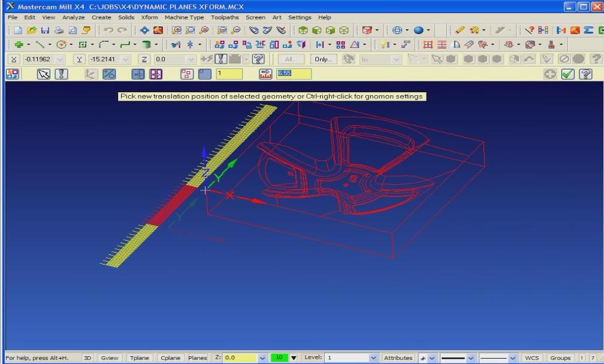The width and height of the screenshot is (604, 364).
Task: Toggle the gnomon alignment percent-slash button
Action: click(x=109, y=74)
